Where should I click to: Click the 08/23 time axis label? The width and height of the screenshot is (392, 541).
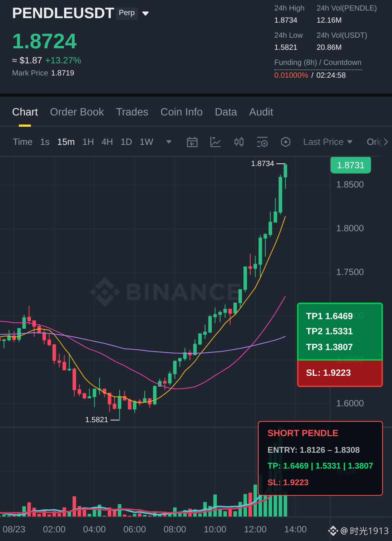point(14,529)
